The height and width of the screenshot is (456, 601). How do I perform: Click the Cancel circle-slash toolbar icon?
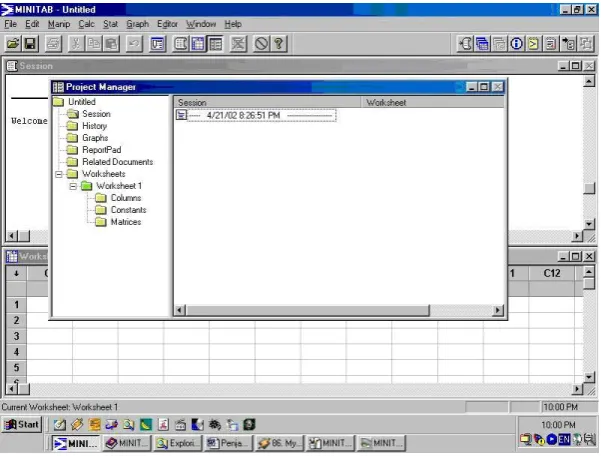(261, 44)
